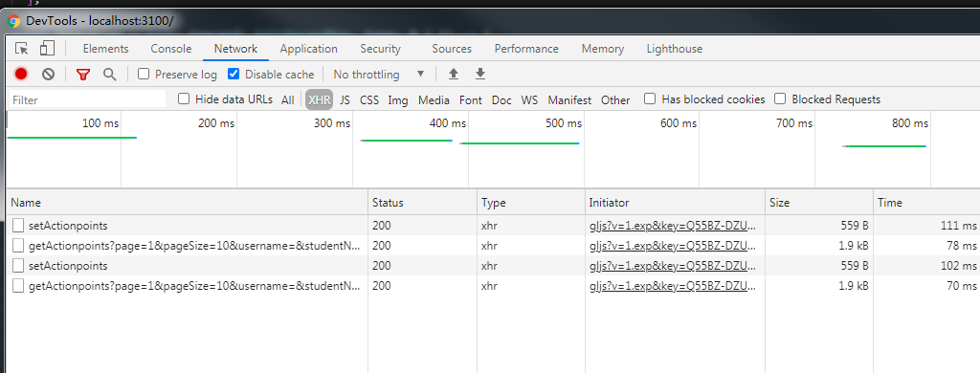This screenshot has width=980, height=373.
Task: Filter requests by WS type
Action: [x=530, y=100]
